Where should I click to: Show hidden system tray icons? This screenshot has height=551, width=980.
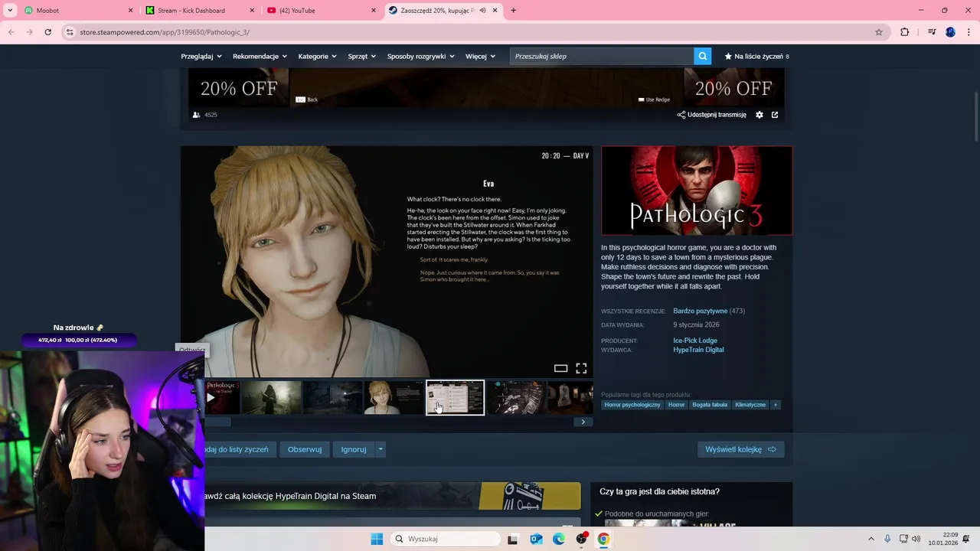pos(871,539)
